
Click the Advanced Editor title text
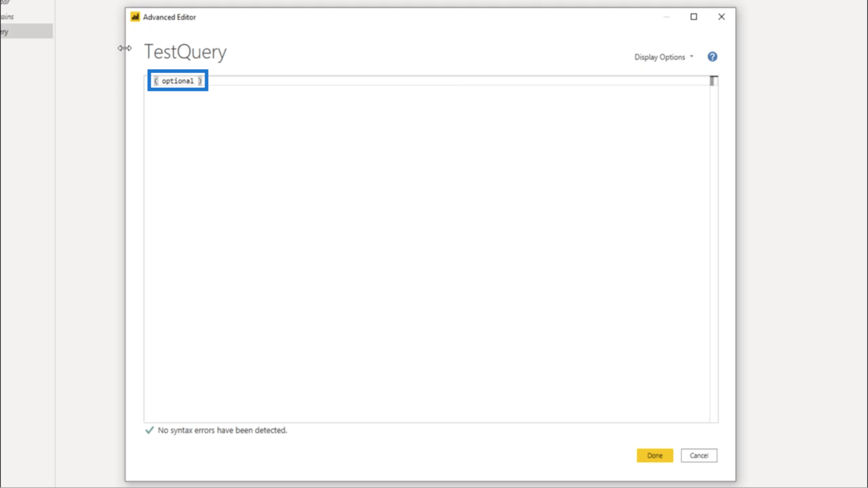[169, 17]
